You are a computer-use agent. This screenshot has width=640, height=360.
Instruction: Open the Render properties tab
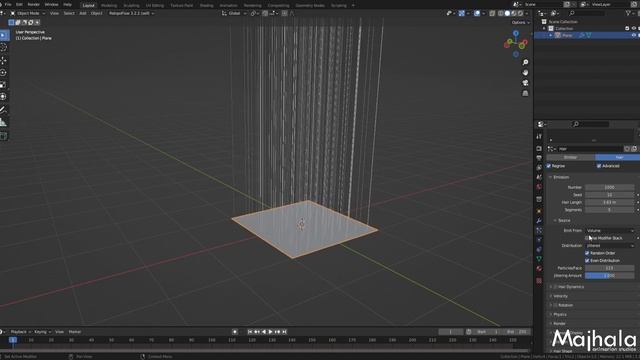pos(539,149)
